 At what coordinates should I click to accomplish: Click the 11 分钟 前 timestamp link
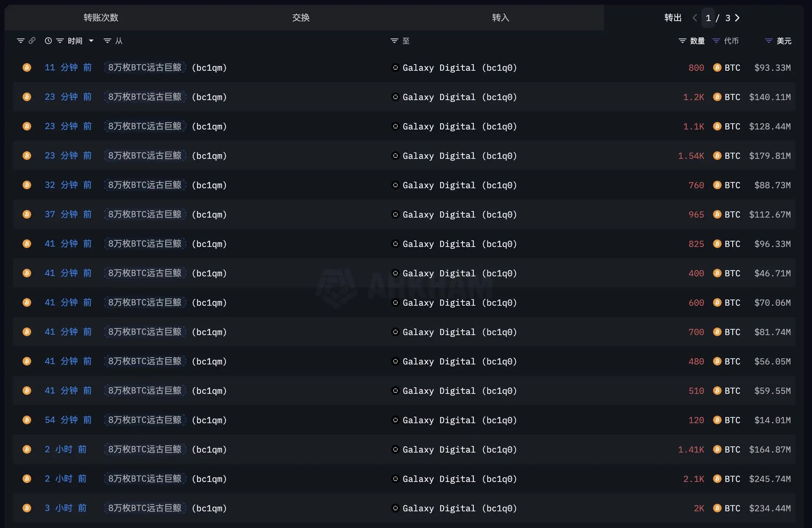click(x=68, y=67)
